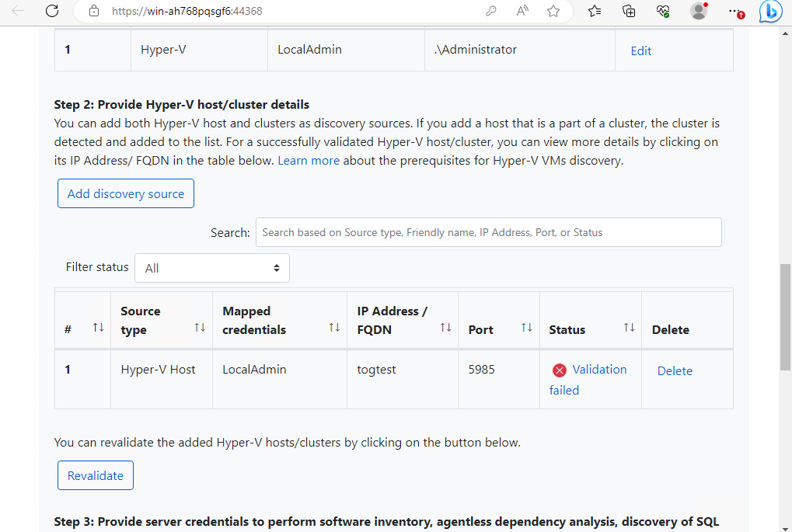Add page to favorites star icon
Screen dimensions: 792x532
tap(553, 11)
